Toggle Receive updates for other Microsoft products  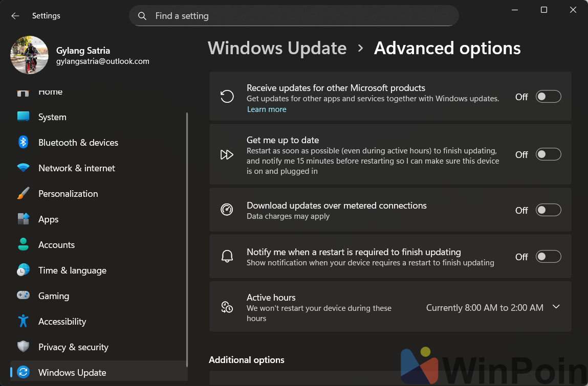[548, 96]
